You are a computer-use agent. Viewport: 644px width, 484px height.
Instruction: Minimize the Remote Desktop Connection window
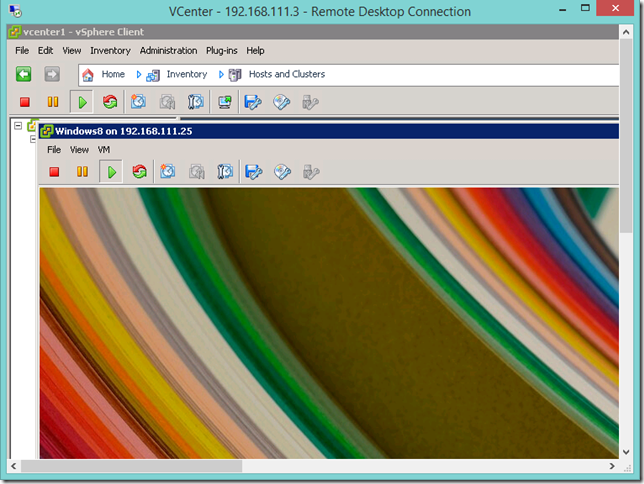point(563,9)
